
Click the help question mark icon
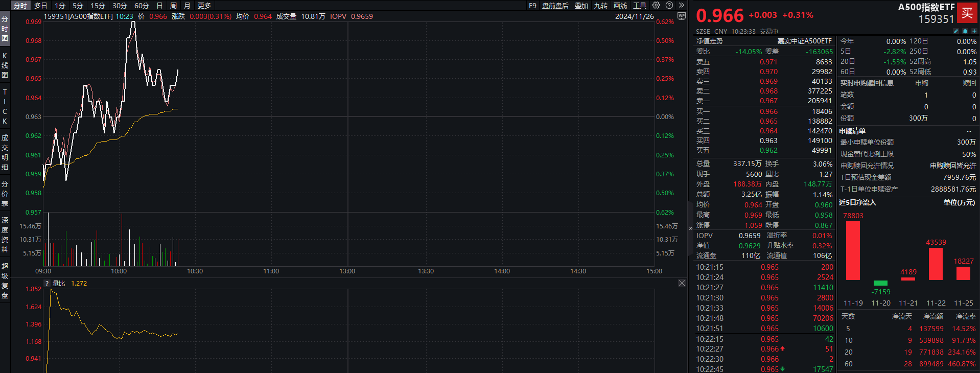coord(669,5)
